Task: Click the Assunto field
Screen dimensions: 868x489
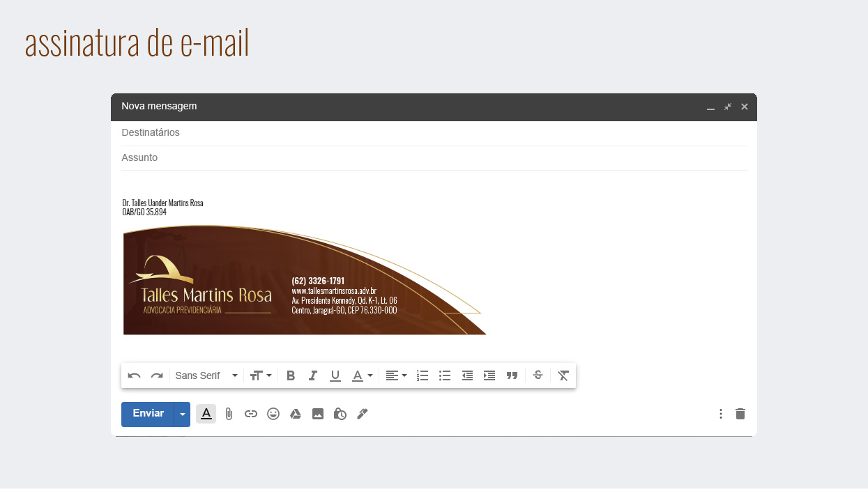Action: point(434,158)
